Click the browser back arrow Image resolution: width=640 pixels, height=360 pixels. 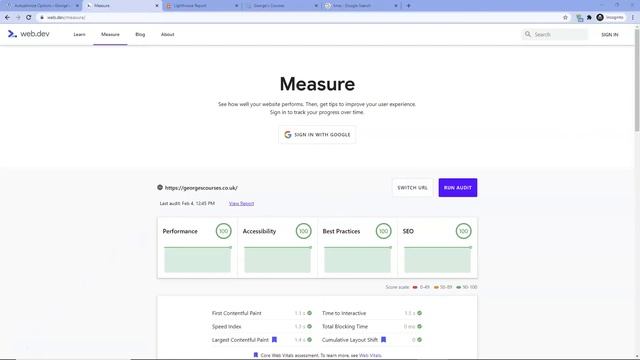pos(7,18)
